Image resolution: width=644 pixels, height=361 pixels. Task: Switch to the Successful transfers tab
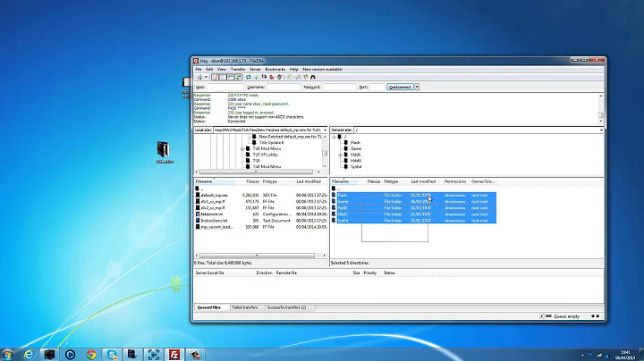(x=286, y=307)
